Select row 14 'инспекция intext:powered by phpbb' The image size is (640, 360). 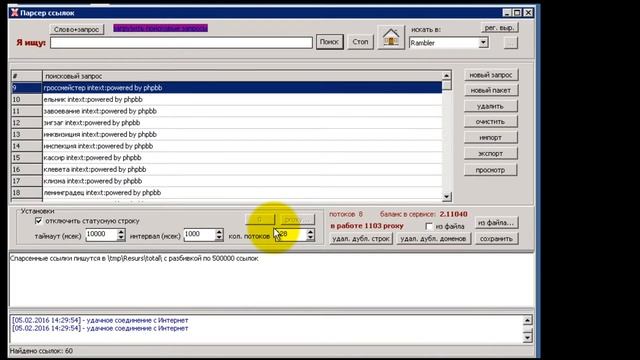coord(227,146)
